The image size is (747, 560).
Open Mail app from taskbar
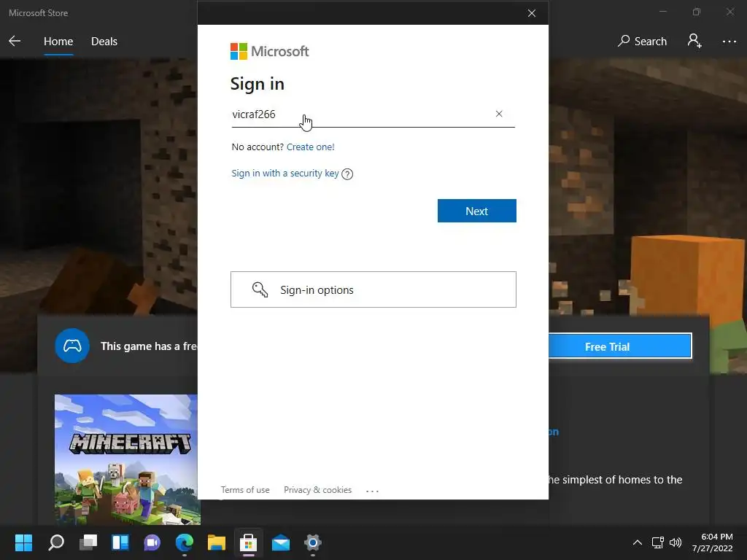[x=281, y=542]
